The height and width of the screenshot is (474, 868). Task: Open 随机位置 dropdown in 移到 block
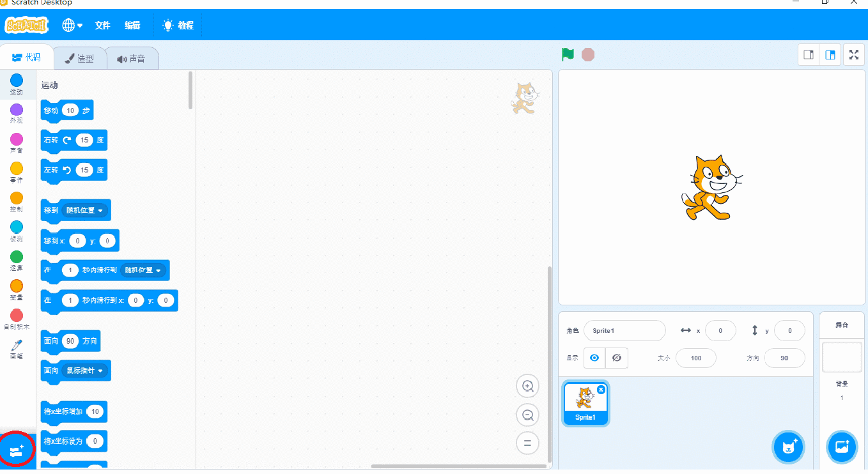84,210
